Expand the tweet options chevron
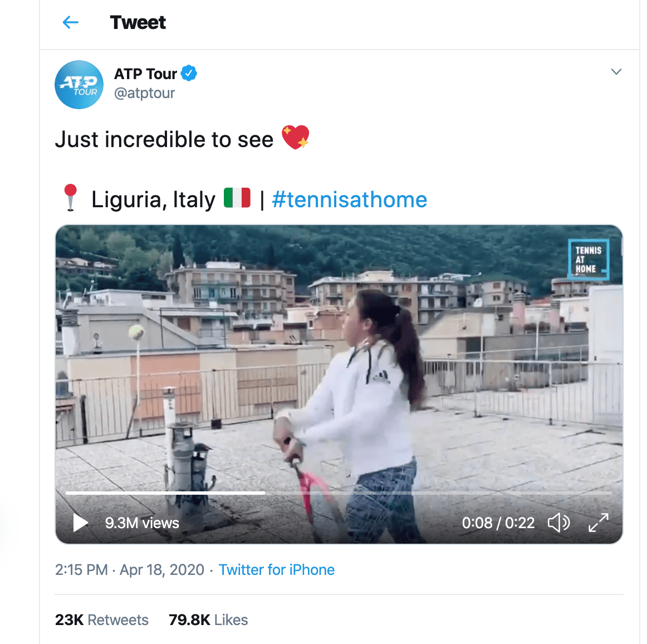647x644 pixels. [x=616, y=72]
